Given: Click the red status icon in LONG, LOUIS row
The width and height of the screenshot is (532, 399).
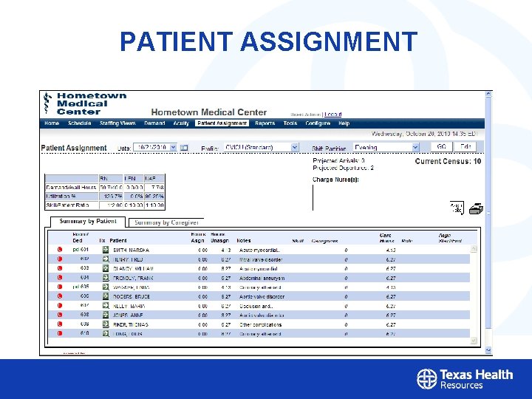Looking at the screenshot, I should (x=60, y=333).
